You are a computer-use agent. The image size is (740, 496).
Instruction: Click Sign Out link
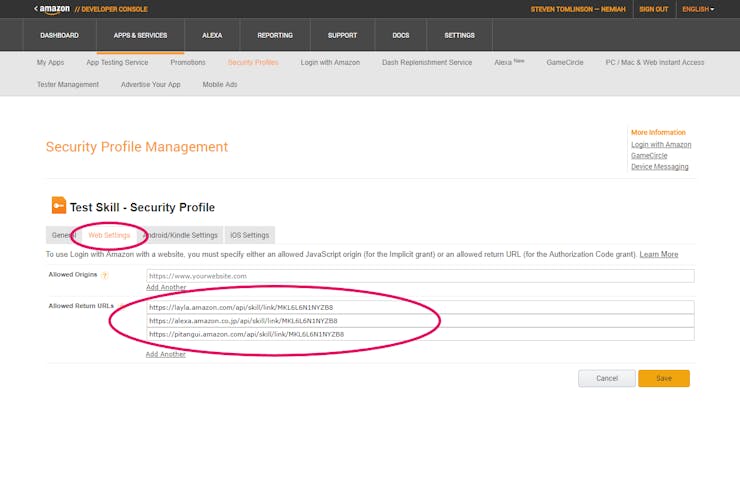click(x=654, y=9)
